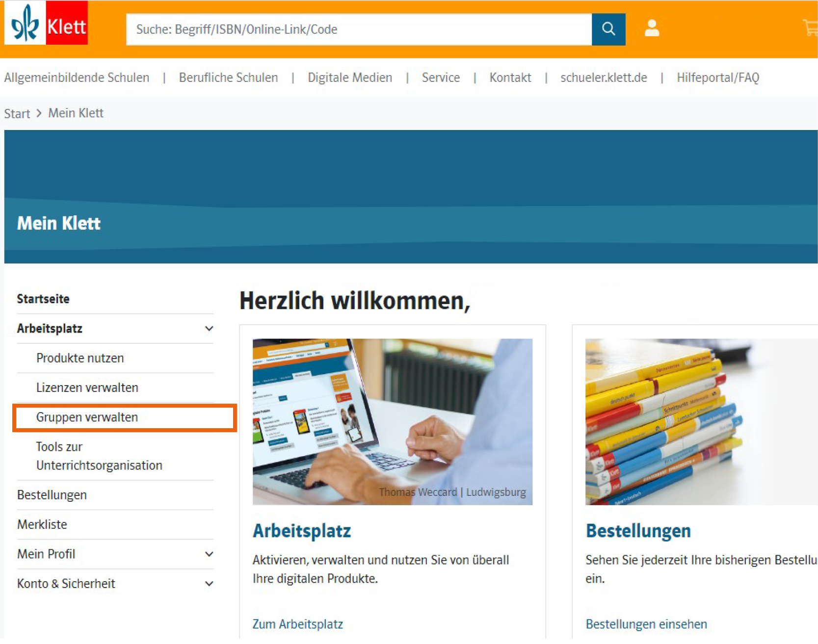Click the Bestellungen card heading
The height and width of the screenshot is (644, 818).
[638, 531]
